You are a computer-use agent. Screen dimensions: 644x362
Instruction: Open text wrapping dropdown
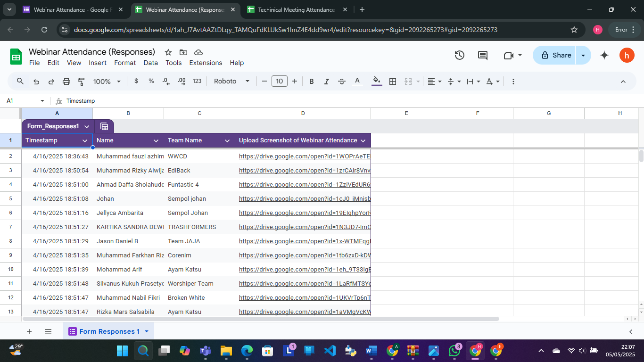pyautogui.click(x=473, y=82)
